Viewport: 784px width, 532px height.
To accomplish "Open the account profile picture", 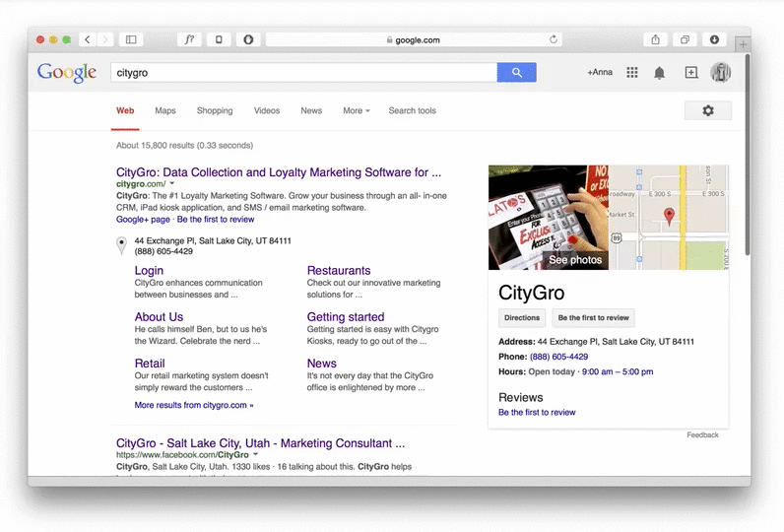I will [721, 73].
